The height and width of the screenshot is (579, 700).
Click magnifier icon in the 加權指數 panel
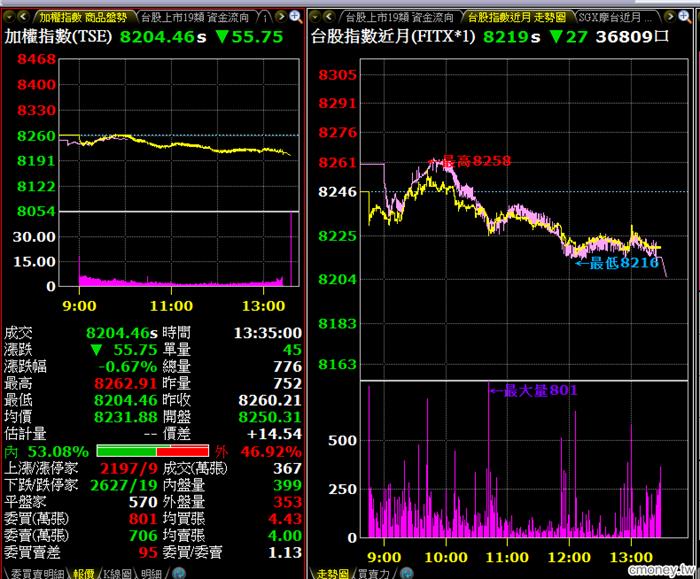tap(295, 17)
